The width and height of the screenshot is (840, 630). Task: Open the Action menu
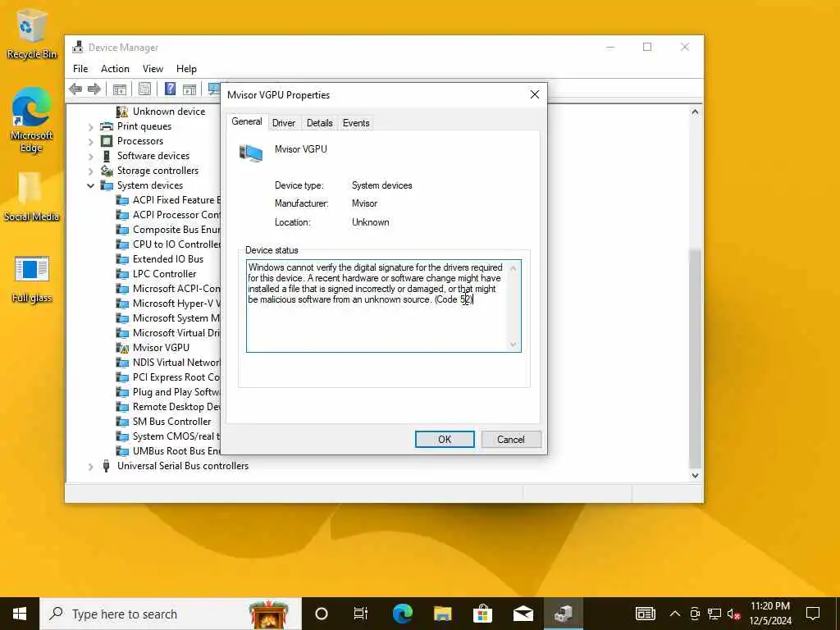[115, 69]
